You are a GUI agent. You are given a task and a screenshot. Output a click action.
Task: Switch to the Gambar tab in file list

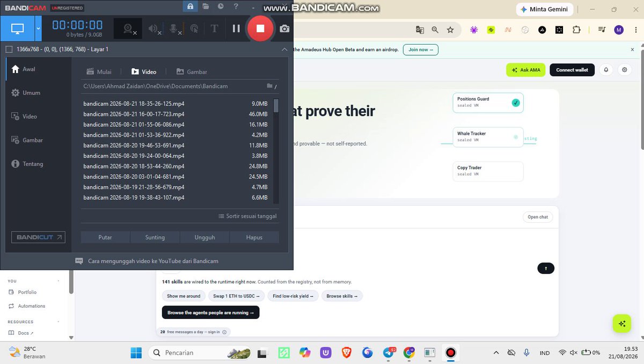(x=192, y=72)
